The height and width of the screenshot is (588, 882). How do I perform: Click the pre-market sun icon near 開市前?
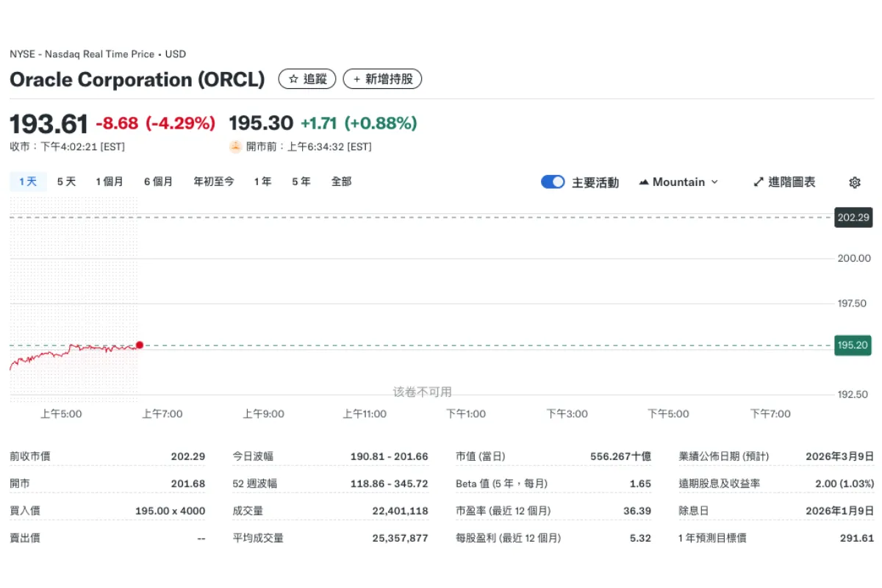point(234,146)
